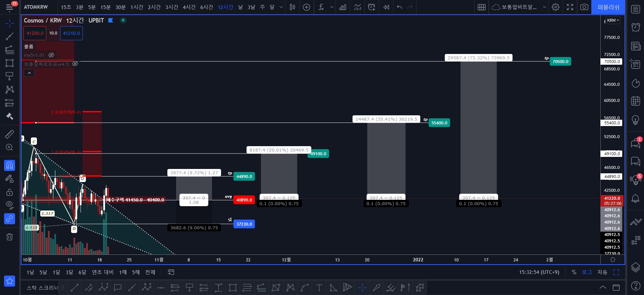The width and height of the screenshot is (644, 295).
Task: Select the crosshair cursor tool
Action: click(10, 23)
